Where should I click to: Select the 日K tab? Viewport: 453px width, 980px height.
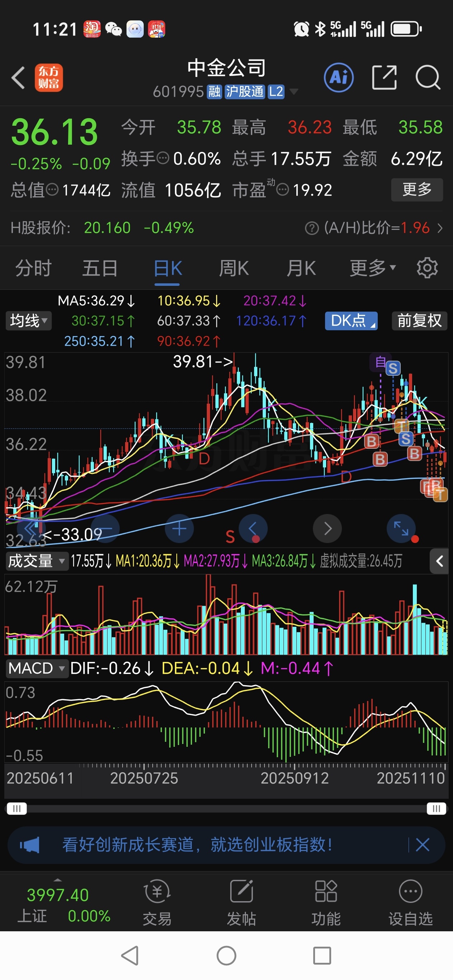pyautogui.click(x=167, y=268)
